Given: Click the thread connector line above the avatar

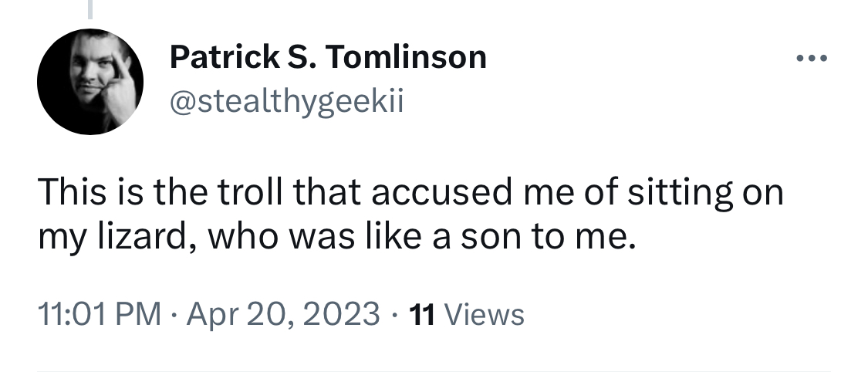Looking at the screenshot, I should (x=90, y=8).
